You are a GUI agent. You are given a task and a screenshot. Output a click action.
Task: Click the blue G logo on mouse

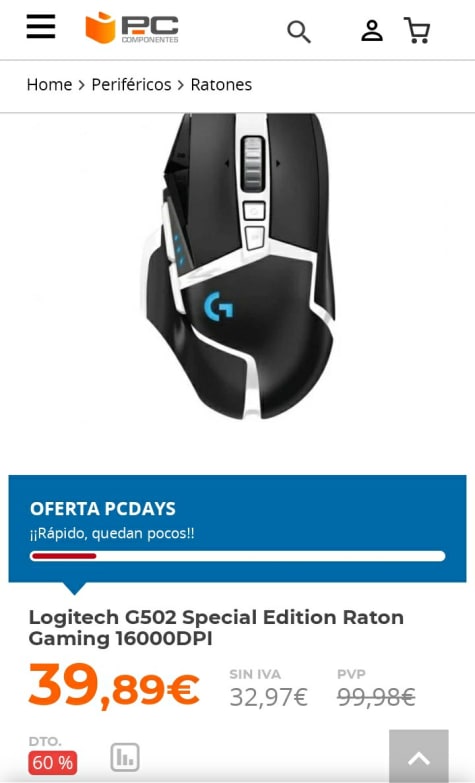219,306
